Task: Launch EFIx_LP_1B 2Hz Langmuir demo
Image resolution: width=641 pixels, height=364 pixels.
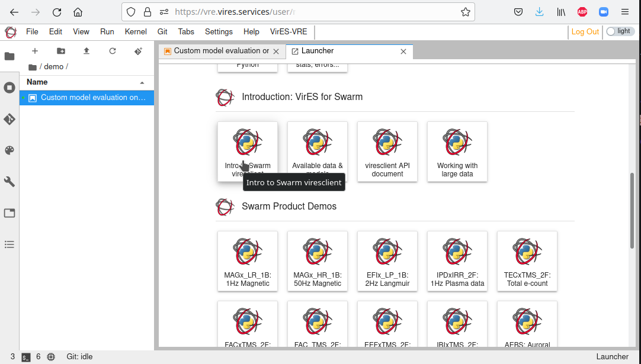Action: click(x=387, y=261)
